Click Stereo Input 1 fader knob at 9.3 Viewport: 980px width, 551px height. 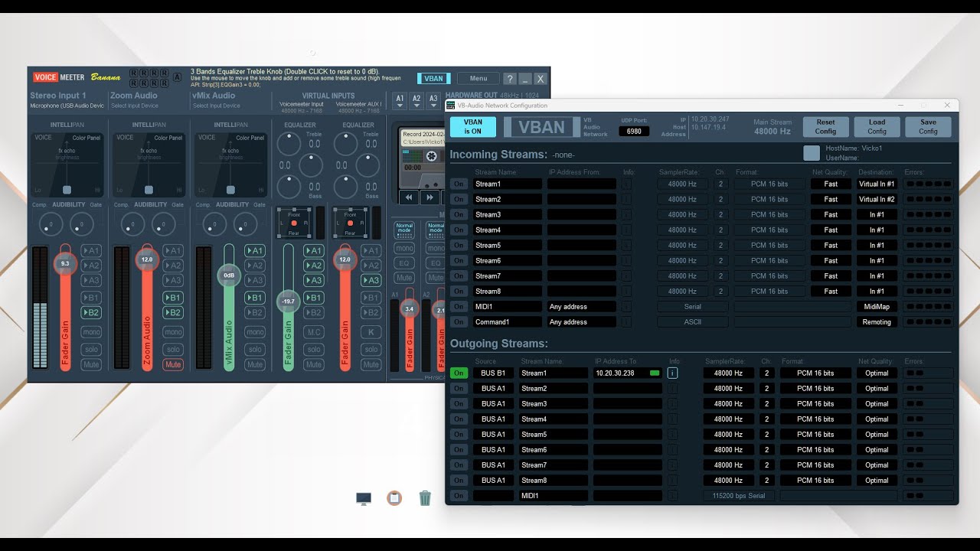(x=65, y=263)
